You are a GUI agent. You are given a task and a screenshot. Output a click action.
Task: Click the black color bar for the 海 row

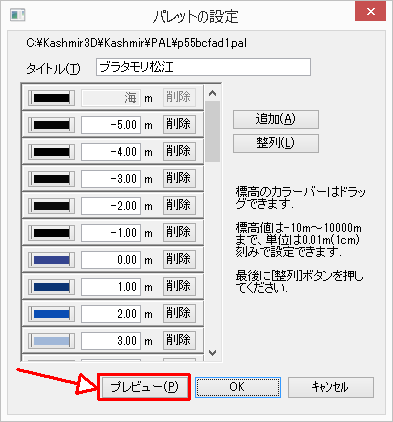[51, 98]
